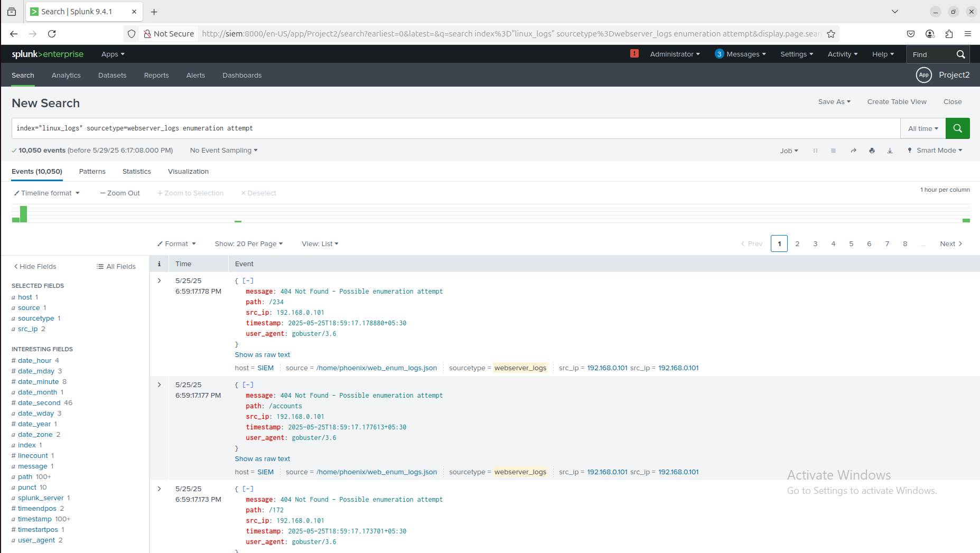Open Firefox application menu
The height and width of the screenshot is (553, 980).
pyautogui.click(x=968, y=34)
